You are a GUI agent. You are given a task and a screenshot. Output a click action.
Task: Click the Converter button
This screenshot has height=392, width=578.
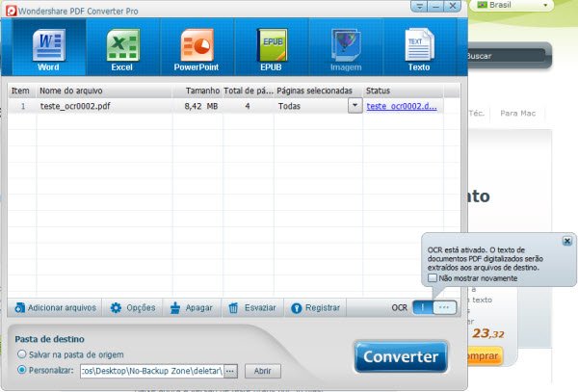pos(401,356)
